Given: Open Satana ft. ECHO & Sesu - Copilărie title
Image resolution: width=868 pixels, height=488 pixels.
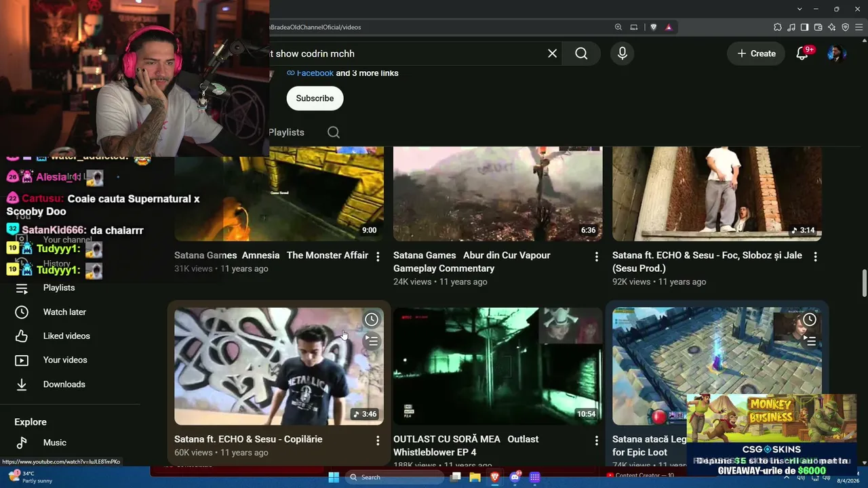Looking at the screenshot, I should [248, 439].
